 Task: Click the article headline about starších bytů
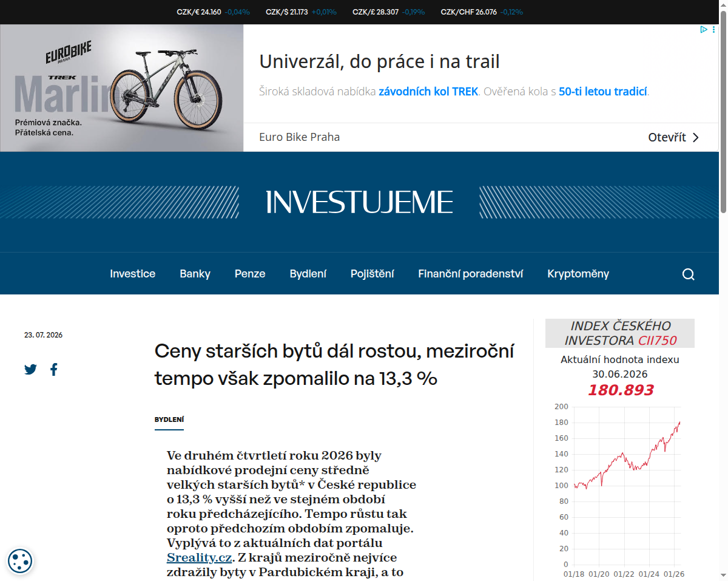click(334, 364)
